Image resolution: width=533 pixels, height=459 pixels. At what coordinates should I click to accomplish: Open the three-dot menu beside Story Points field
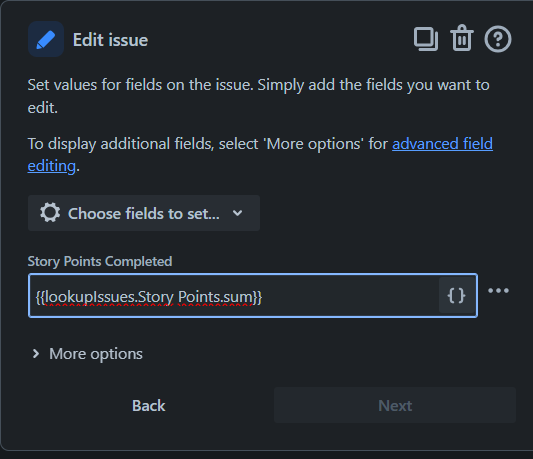point(498,290)
